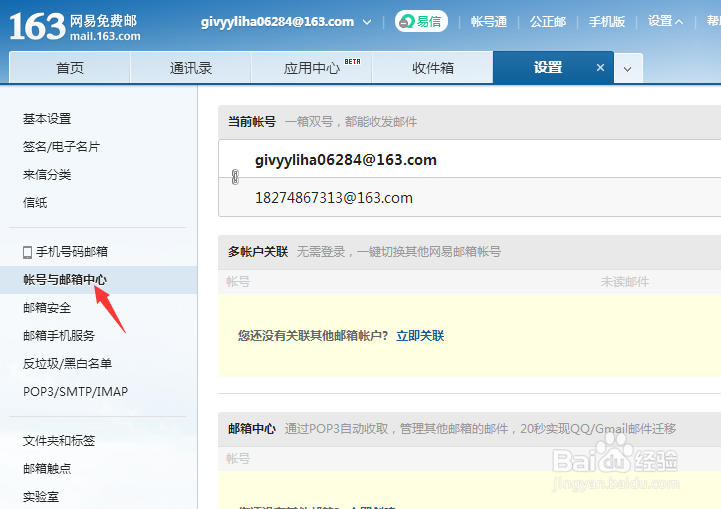
Task: Open 反垃圾/黑白名单 settings
Action: click(x=68, y=364)
